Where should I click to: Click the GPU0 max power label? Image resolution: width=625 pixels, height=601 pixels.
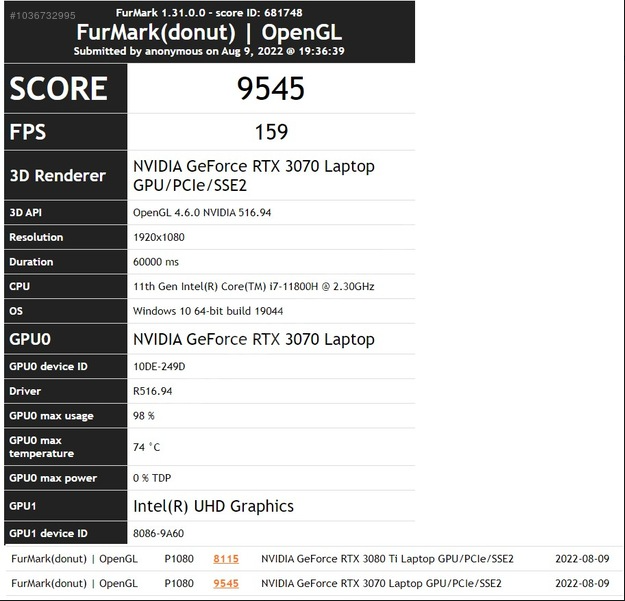point(53,478)
